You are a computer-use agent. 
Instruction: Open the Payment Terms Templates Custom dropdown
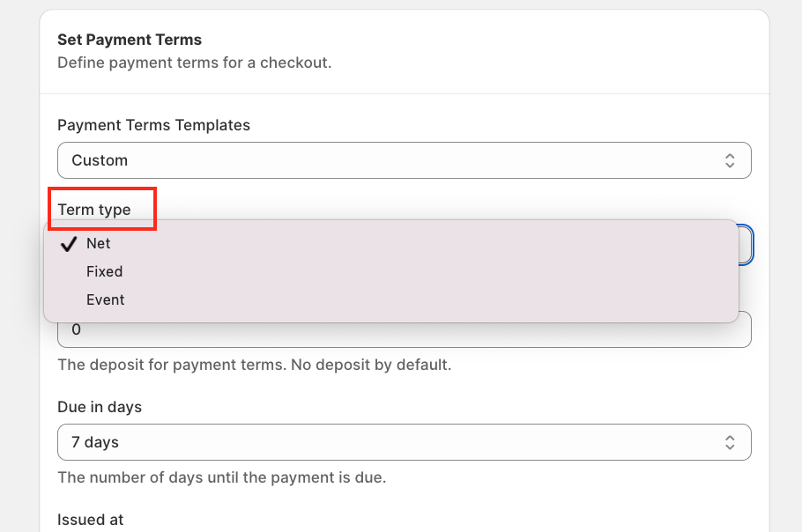[x=388, y=160]
